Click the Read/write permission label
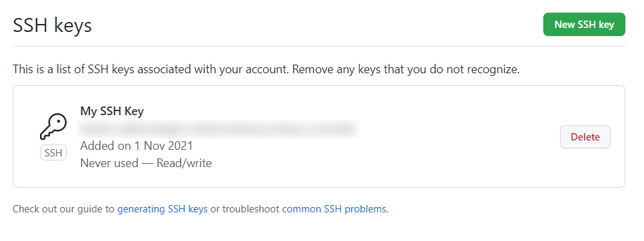The height and width of the screenshot is (241, 644). coord(184,163)
